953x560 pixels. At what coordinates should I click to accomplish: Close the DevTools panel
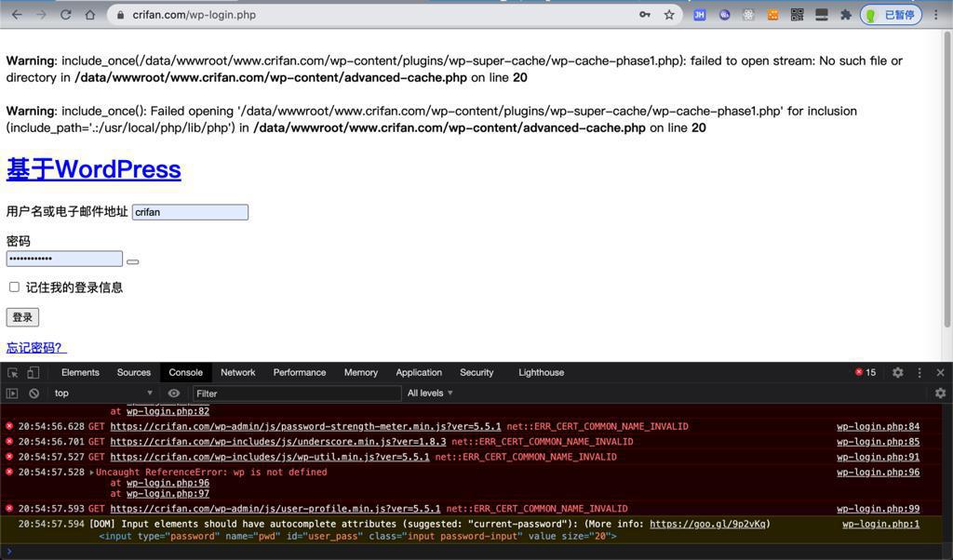(x=940, y=372)
